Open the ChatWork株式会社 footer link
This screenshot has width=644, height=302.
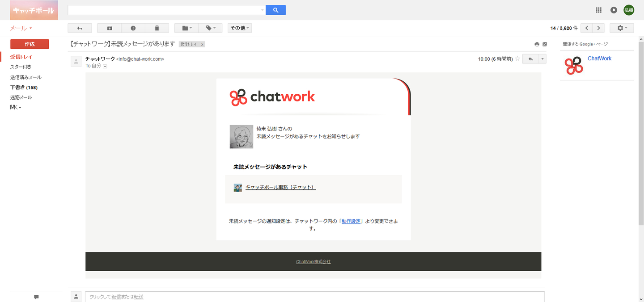point(314,262)
